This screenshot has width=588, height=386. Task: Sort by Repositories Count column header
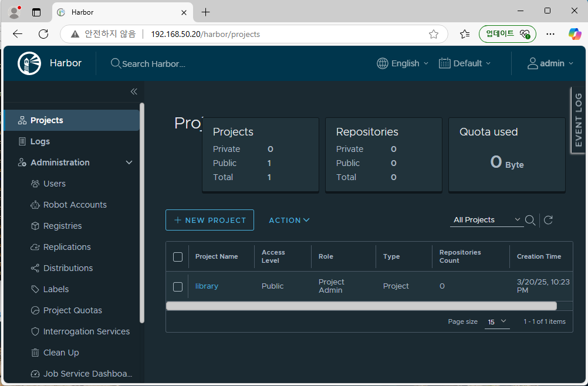(460, 256)
